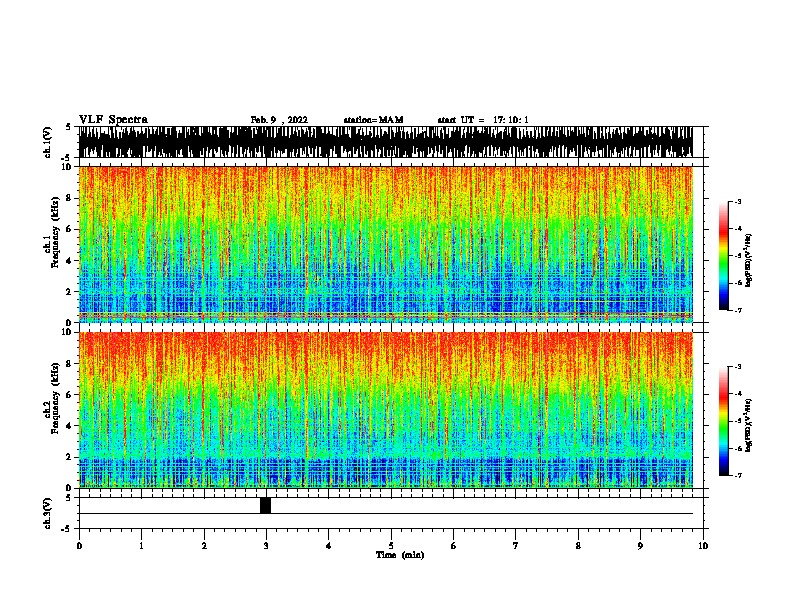Click the "VLF Spectra" title text
This screenshot has height=612, width=792.
[113, 120]
